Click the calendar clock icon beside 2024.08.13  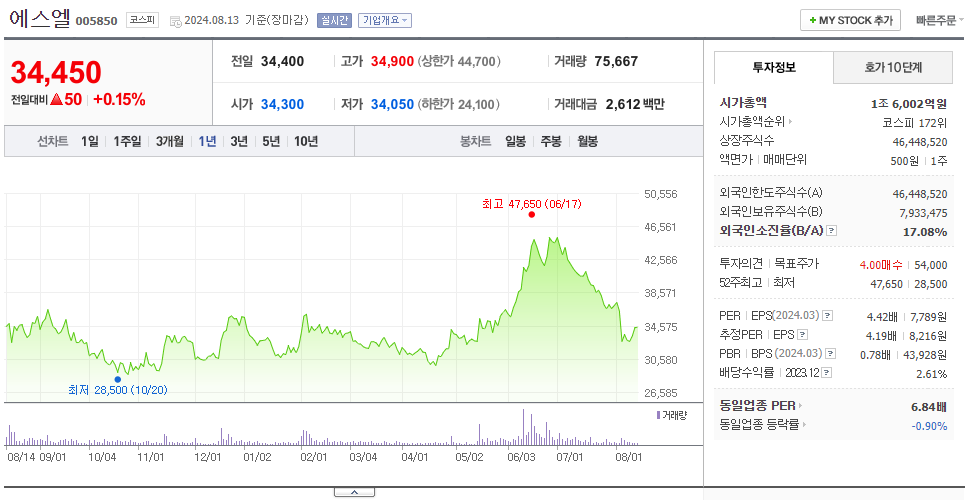tap(175, 21)
